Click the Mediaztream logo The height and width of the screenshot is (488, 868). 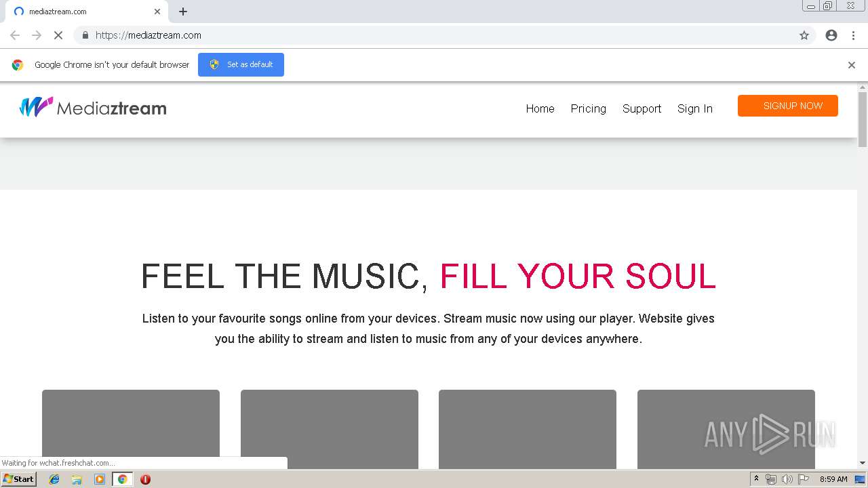point(93,108)
